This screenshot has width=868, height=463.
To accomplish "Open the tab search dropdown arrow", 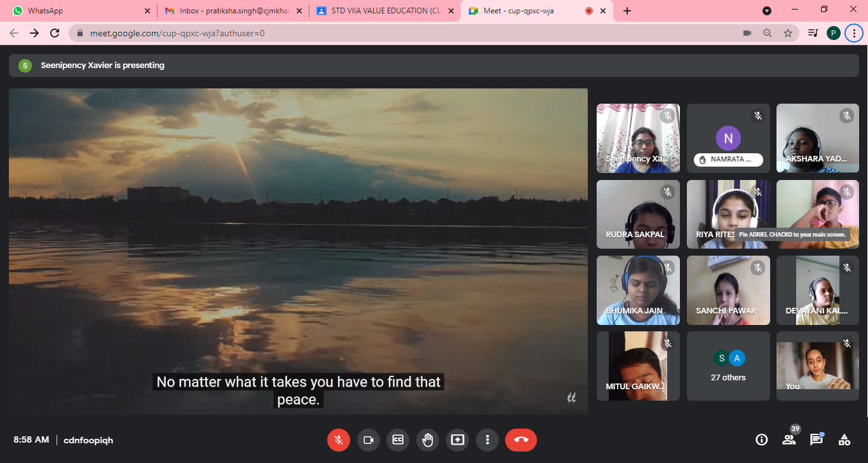I will (767, 11).
